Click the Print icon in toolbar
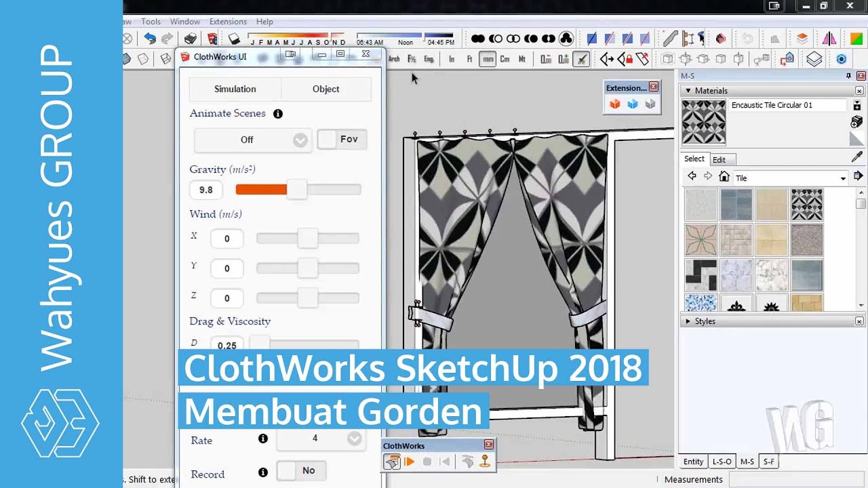Screen dimensions: 868x488 [191, 39]
